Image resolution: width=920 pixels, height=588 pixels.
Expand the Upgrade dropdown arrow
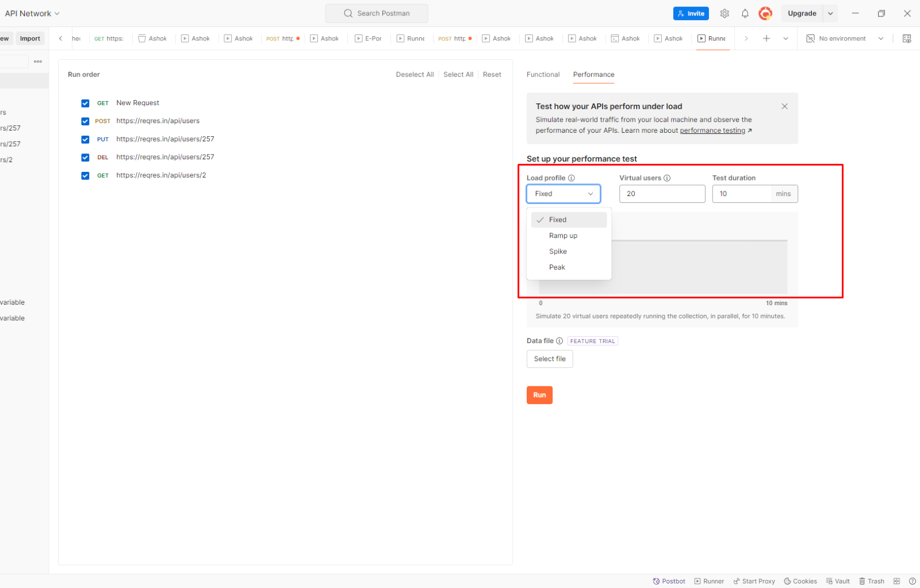click(x=830, y=13)
